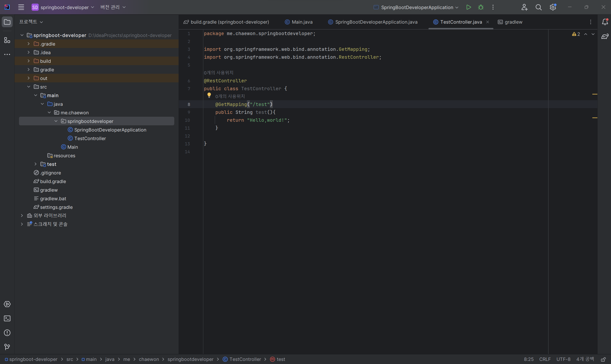Toggle the read-only lock in the status bar
This screenshot has height=364, width=611.
coord(603,359)
